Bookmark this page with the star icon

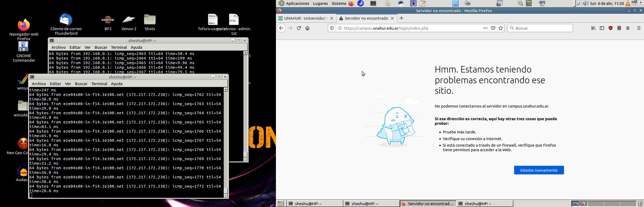point(501,28)
